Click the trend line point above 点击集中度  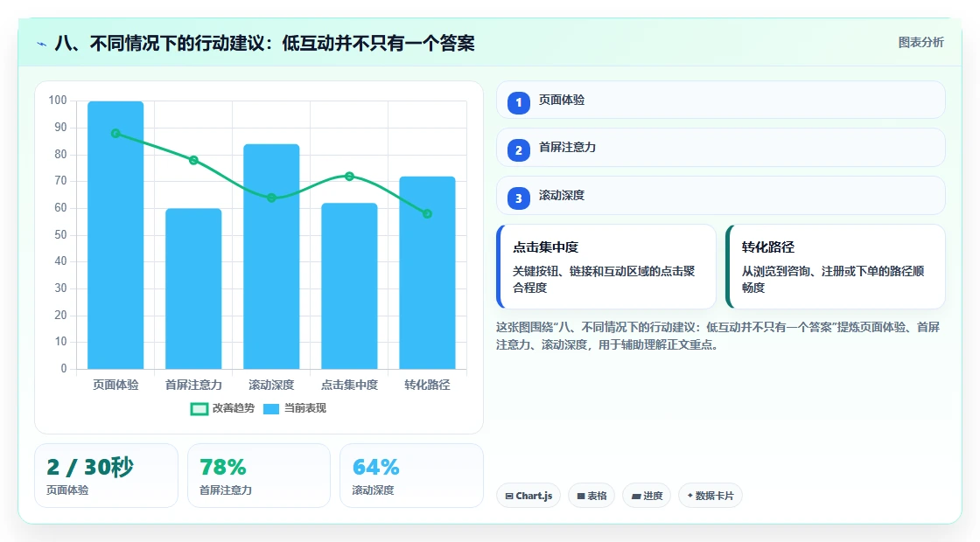click(349, 176)
